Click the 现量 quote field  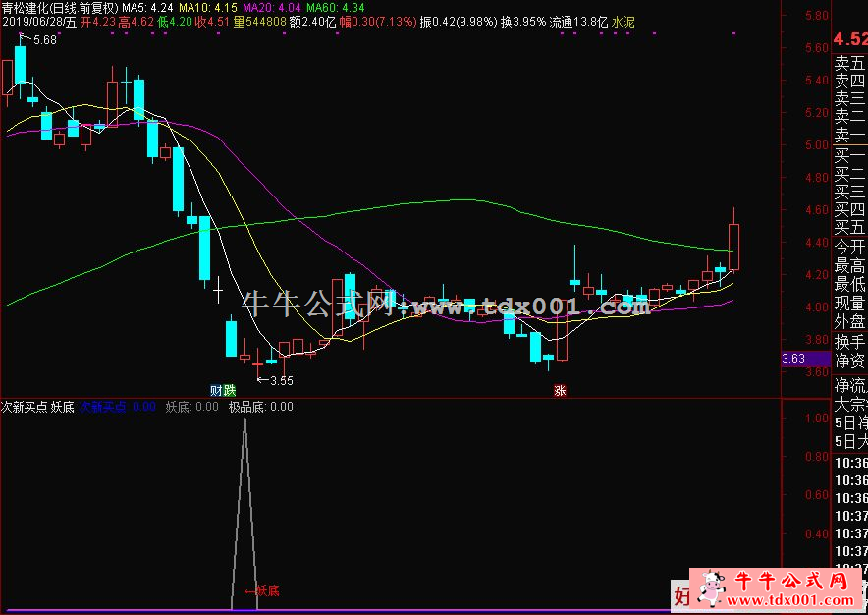[x=850, y=303]
